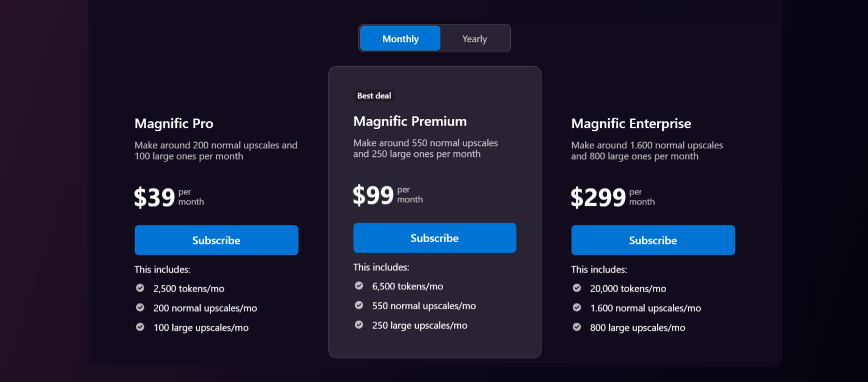Click the Best deal badge
Viewport: 868px width, 382px height.
click(x=374, y=95)
